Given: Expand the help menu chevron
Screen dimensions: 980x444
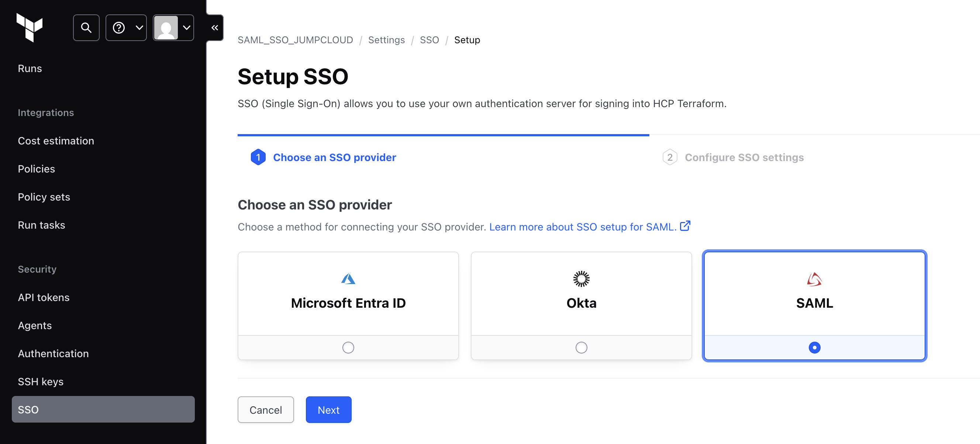Looking at the screenshot, I should (x=139, y=27).
